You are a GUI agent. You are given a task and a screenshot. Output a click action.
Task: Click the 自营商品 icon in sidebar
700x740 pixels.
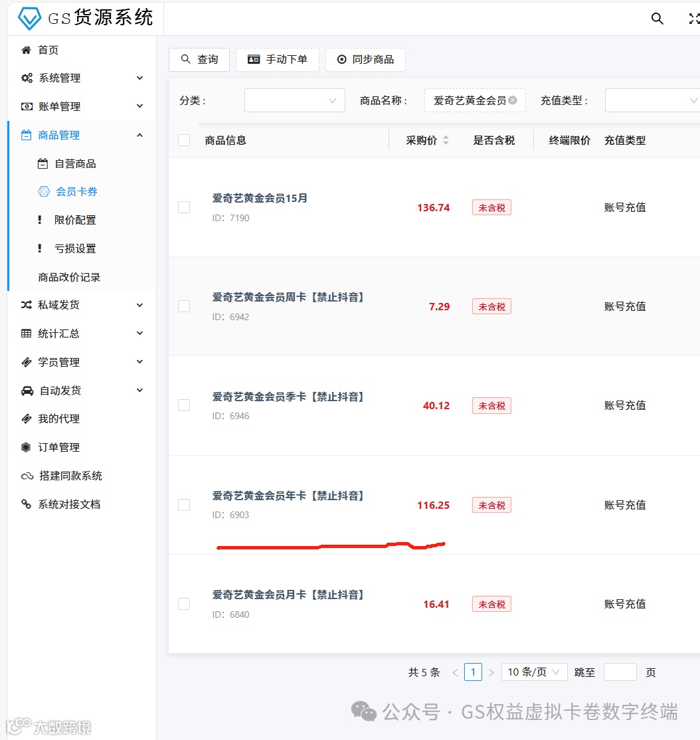pos(43,164)
